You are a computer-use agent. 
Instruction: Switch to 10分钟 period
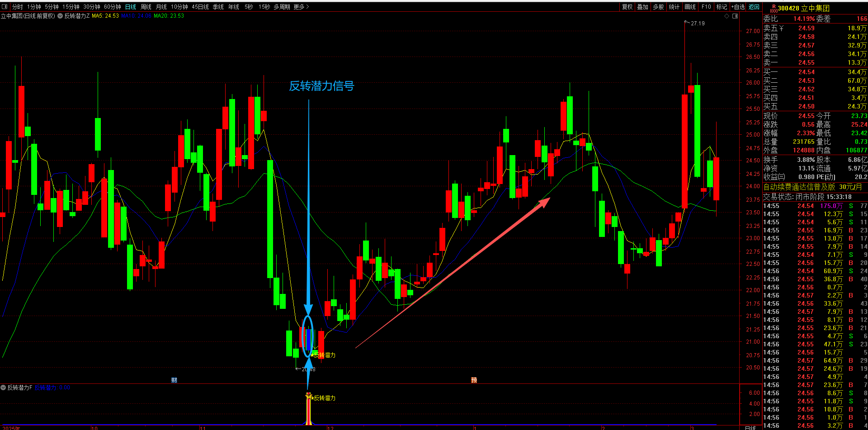pos(179,7)
